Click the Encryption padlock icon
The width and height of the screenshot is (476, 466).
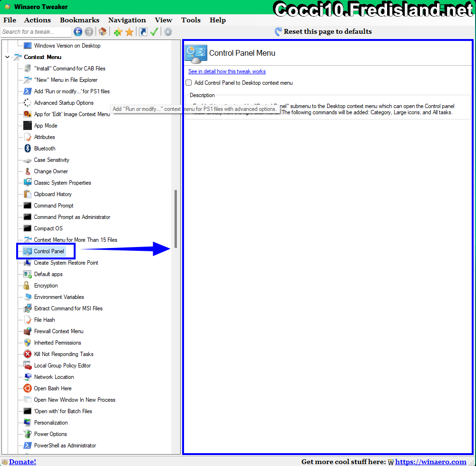pos(27,286)
